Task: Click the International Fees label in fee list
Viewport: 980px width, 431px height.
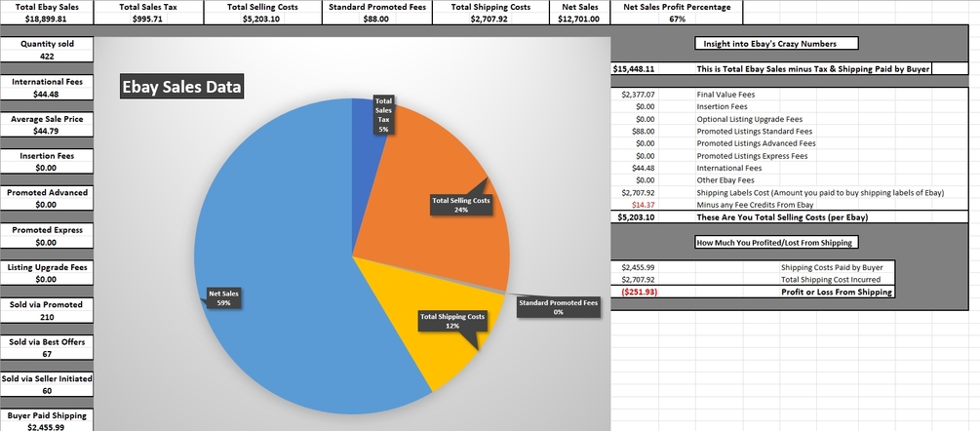Action: coord(728,168)
